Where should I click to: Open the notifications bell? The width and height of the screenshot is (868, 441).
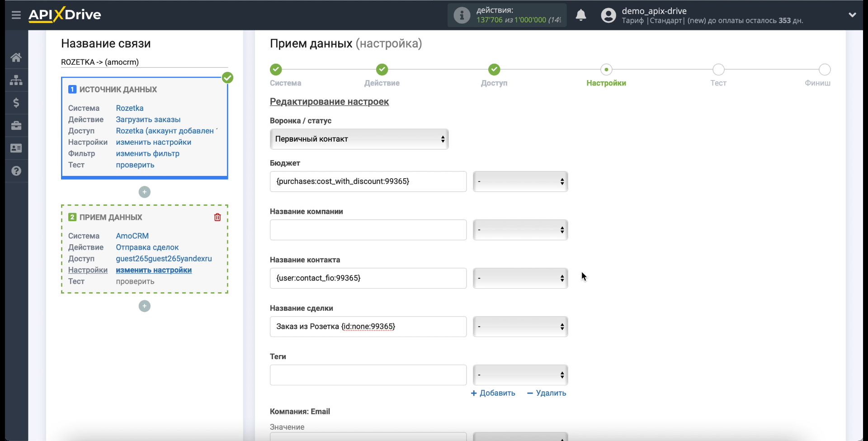pos(581,15)
